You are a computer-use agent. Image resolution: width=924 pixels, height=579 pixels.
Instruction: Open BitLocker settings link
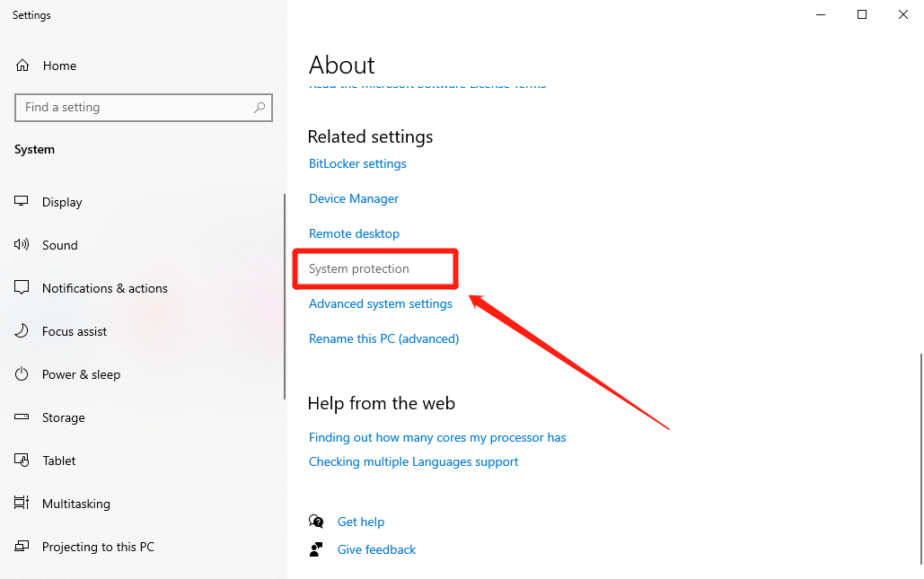coord(357,163)
